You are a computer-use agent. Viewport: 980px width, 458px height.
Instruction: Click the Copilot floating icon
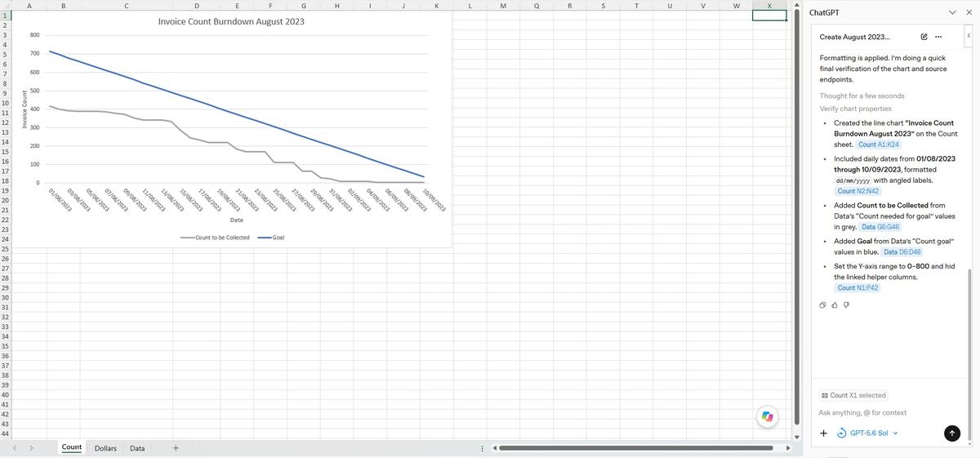pyautogui.click(x=766, y=416)
